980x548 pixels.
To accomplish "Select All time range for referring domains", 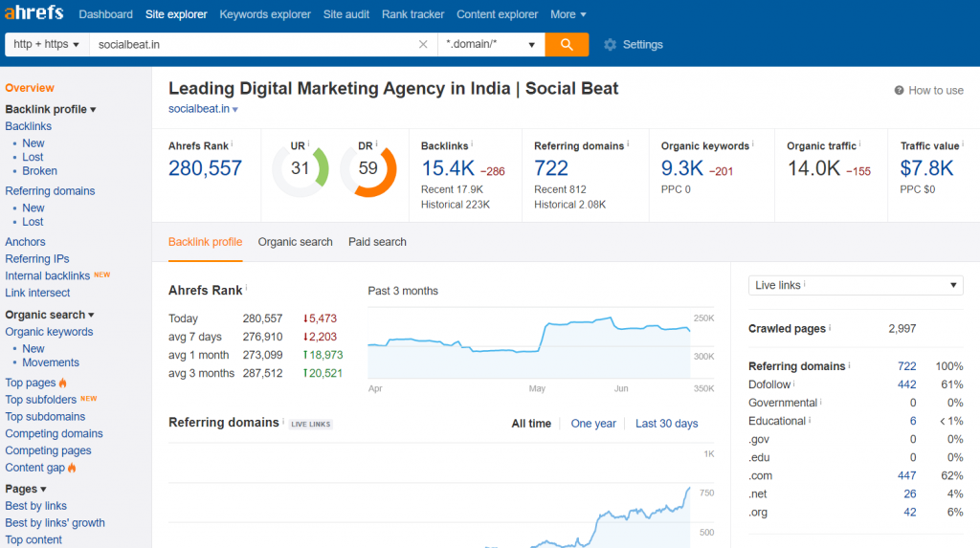I will click(531, 424).
